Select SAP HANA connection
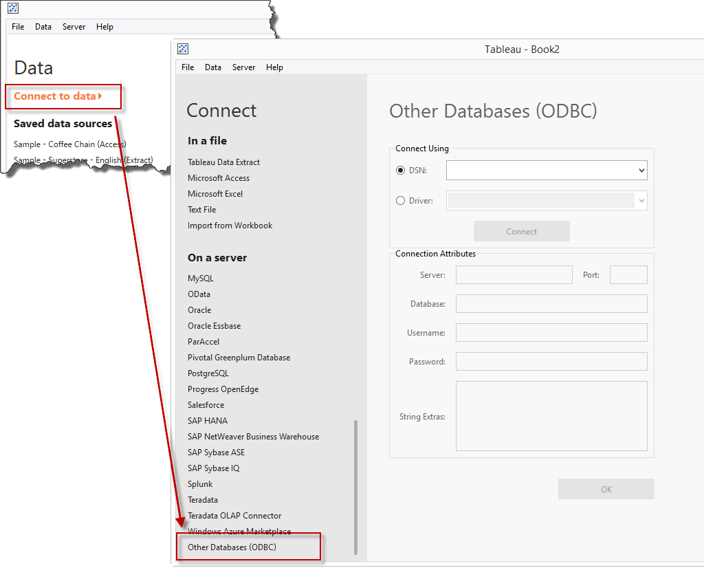This screenshot has height=588, width=704. [208, 420]
